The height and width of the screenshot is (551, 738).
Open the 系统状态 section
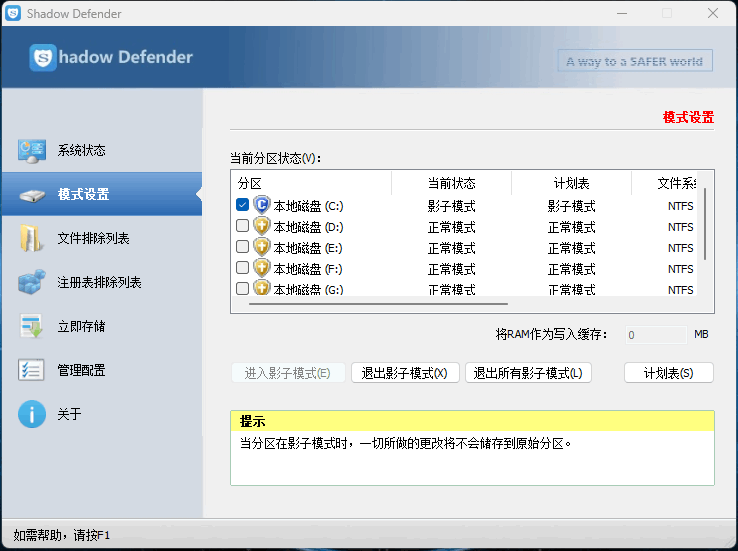click(102, 151)
